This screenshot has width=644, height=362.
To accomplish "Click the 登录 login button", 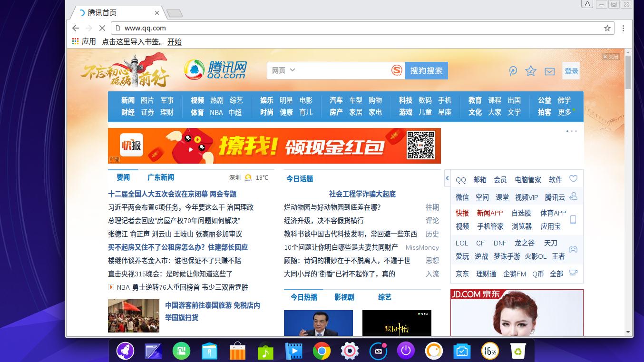I will [571, 71].
